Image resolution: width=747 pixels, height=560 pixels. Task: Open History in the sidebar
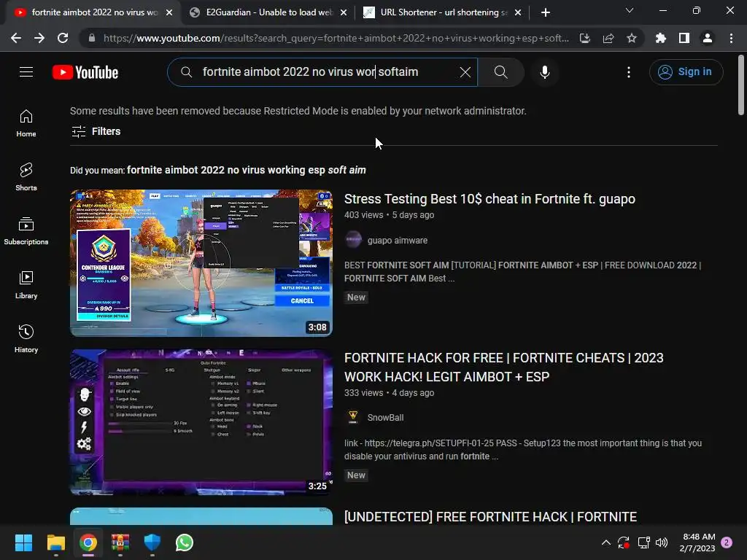26,338
